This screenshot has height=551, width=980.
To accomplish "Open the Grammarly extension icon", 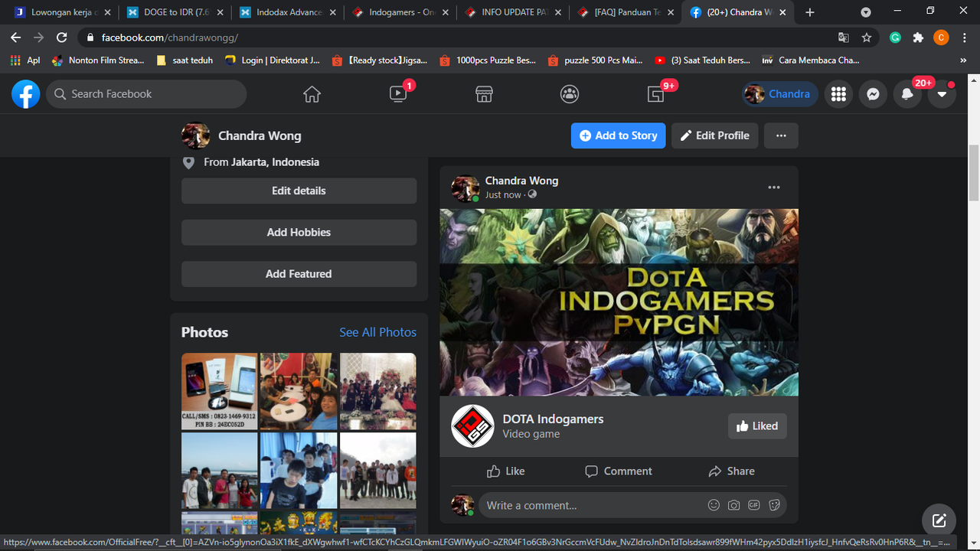I will [895, 37].
